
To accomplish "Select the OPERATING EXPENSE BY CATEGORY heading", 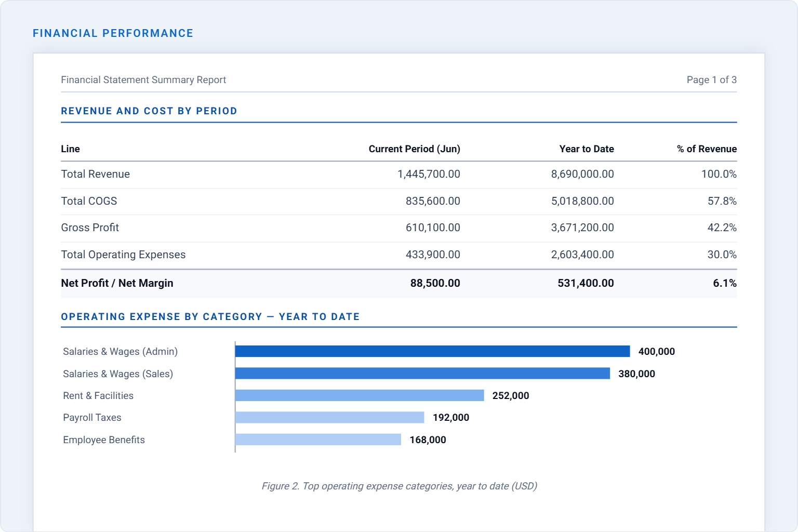I will [210, 317].
